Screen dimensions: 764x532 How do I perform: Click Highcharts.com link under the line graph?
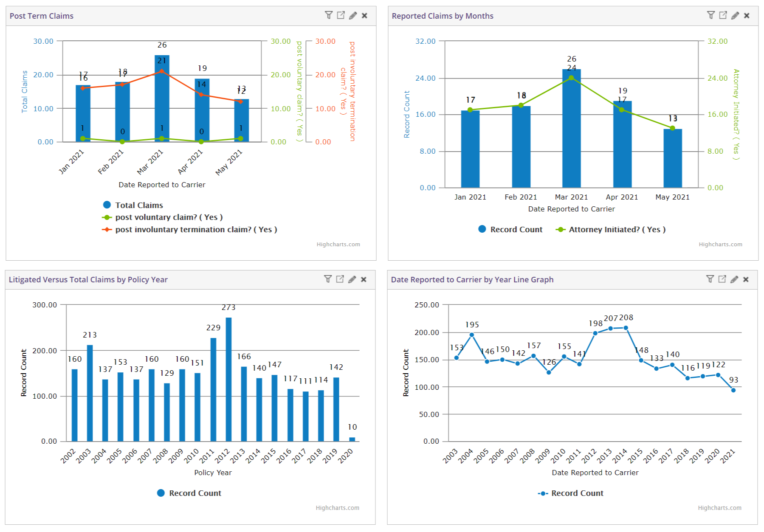coord(721,507)
